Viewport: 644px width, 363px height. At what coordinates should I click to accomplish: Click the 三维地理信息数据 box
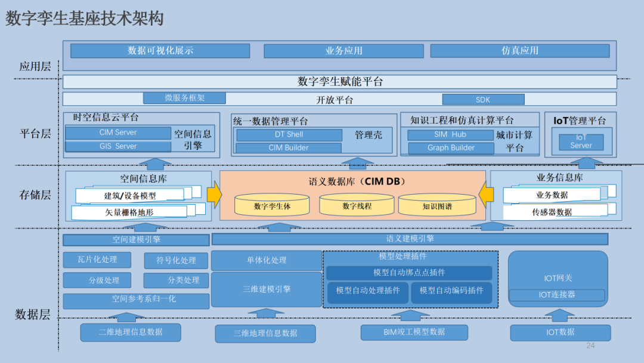[x=265, y=333]
